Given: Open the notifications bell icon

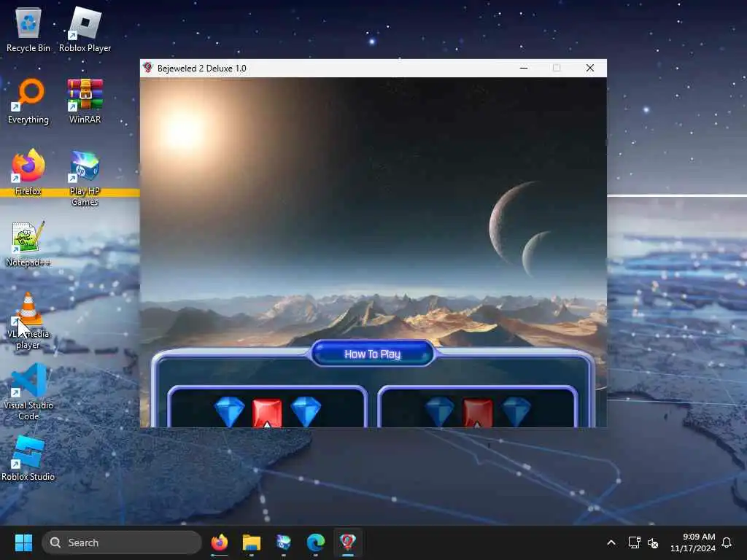Looking at the screenshot, I should 727,542.
